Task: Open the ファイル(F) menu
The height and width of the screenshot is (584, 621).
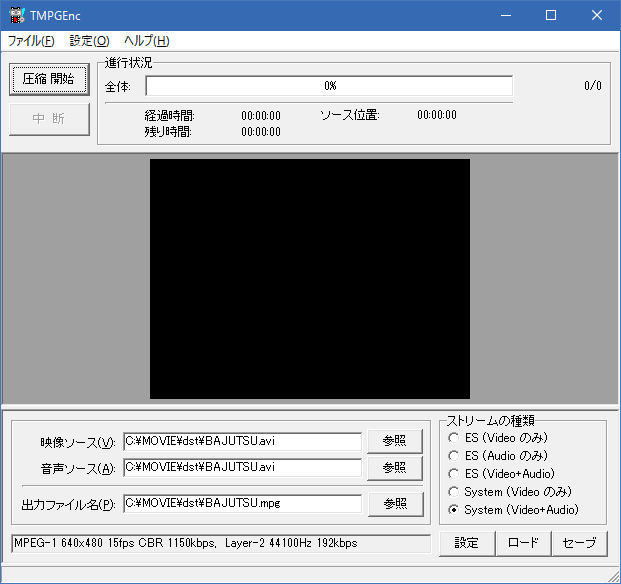Action: (x=31, y=41)
